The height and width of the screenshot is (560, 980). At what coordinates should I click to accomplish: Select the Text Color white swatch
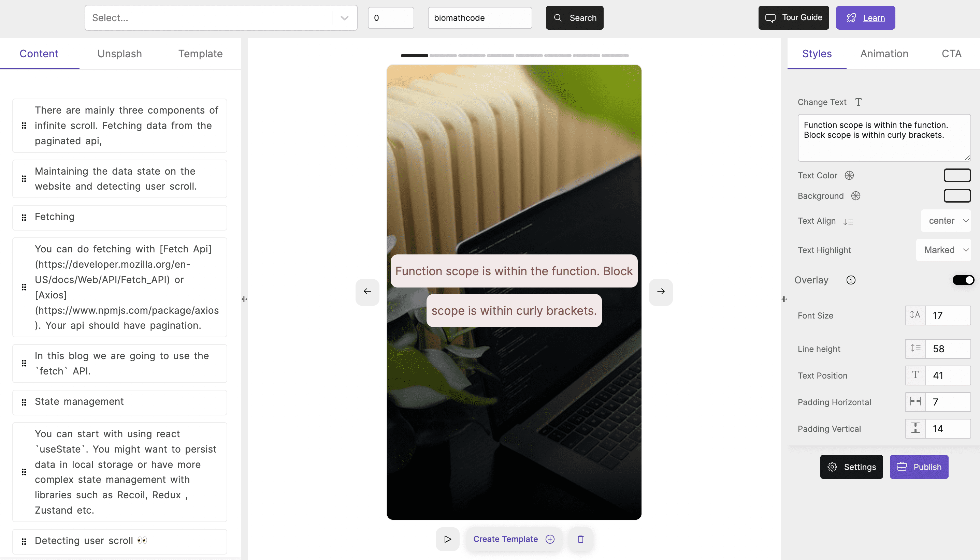[x=956, y=176]
